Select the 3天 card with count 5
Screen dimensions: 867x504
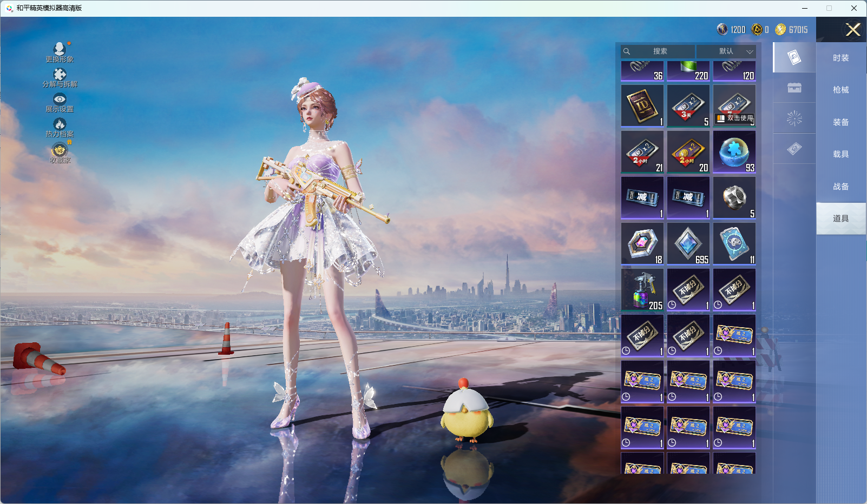(688, 106)
